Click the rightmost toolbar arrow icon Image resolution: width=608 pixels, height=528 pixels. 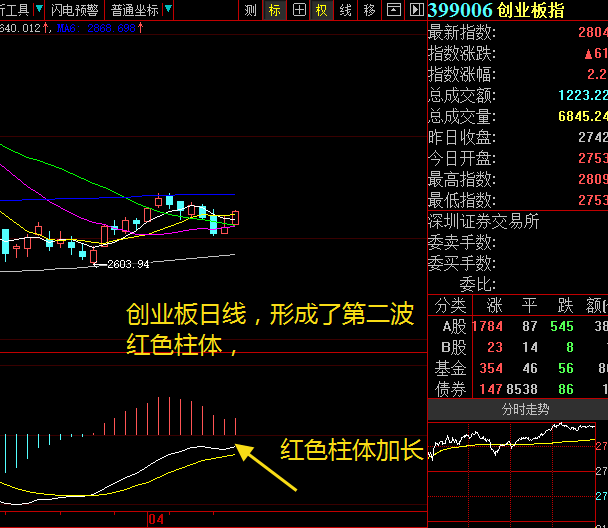coord(416,10)
